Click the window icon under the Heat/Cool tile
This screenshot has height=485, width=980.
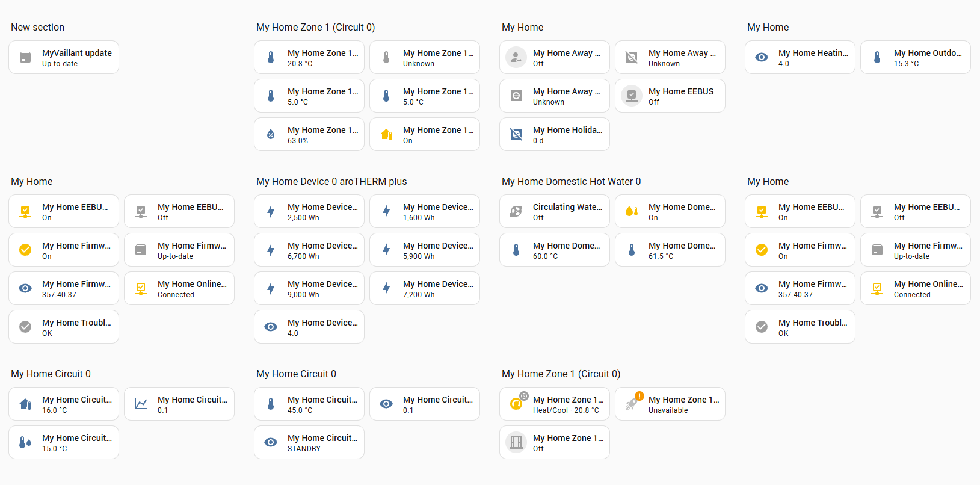(516, 442)
